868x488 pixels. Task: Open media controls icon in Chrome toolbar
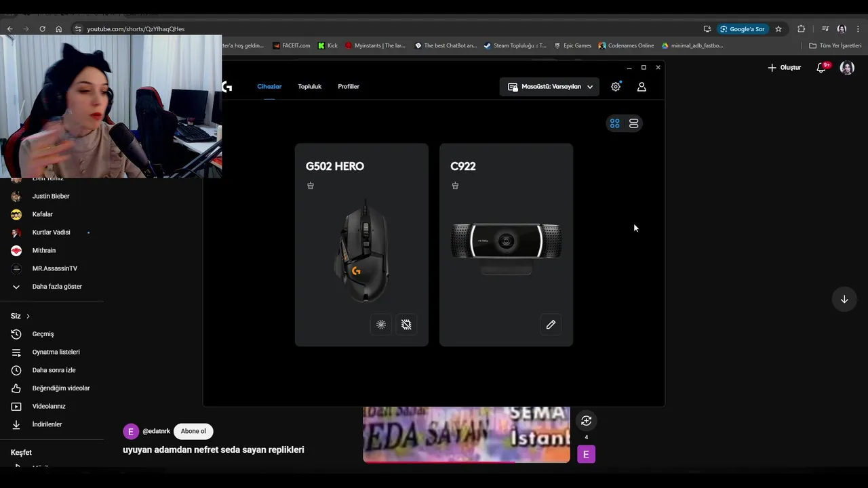click(x=825, y=29)
